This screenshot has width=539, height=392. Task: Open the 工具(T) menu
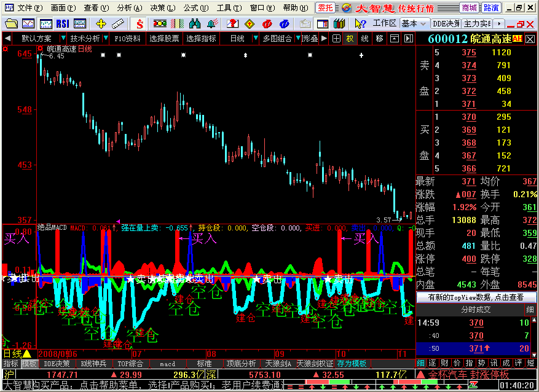pyautogui.click(x=229, y=7)
